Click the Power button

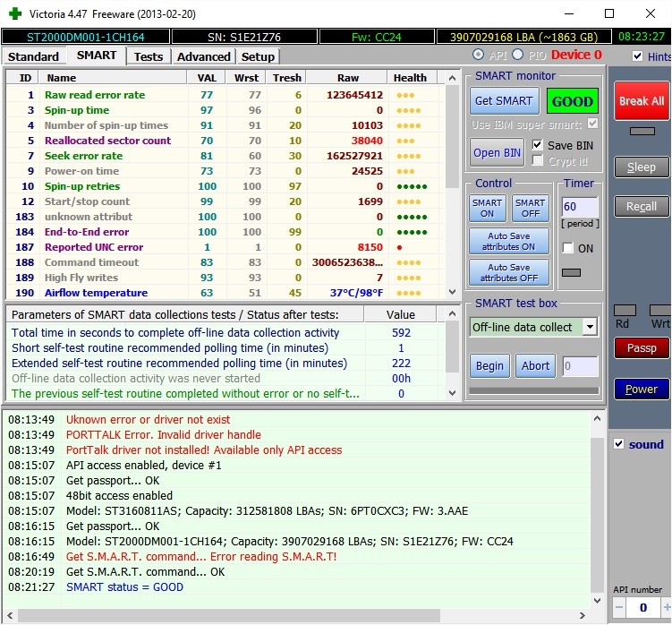click(642, 390)
